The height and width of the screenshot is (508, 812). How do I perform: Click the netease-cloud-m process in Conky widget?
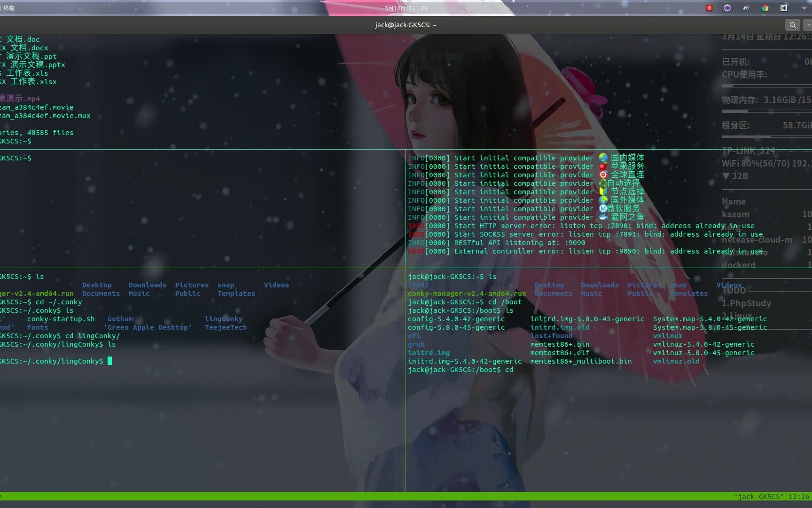tap(757, 239)
